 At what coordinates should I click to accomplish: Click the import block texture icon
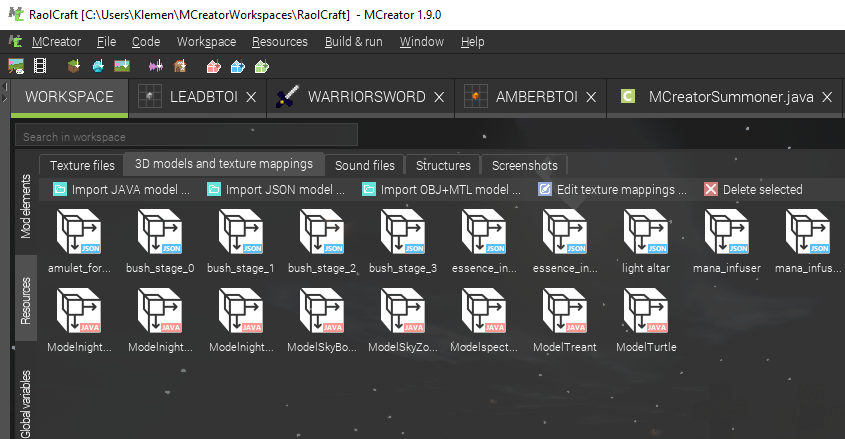click(x=74, y=66)
